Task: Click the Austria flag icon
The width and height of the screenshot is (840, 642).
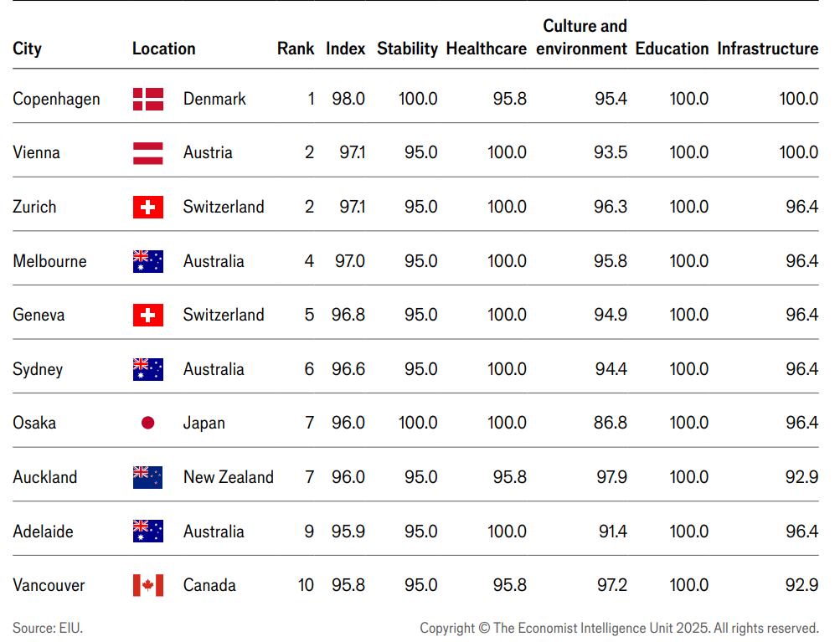Action: 148,153
